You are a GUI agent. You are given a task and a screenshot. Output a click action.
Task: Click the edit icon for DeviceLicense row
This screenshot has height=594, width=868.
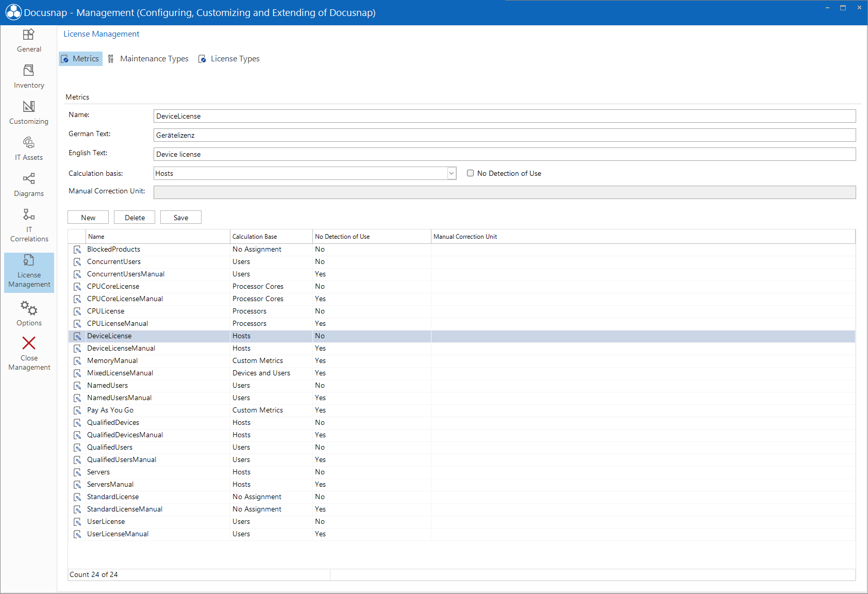tap(77, 336)
